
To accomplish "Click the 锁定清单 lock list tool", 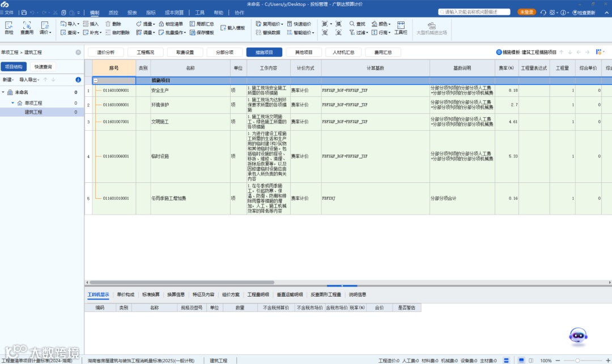I will click(171, 24).
